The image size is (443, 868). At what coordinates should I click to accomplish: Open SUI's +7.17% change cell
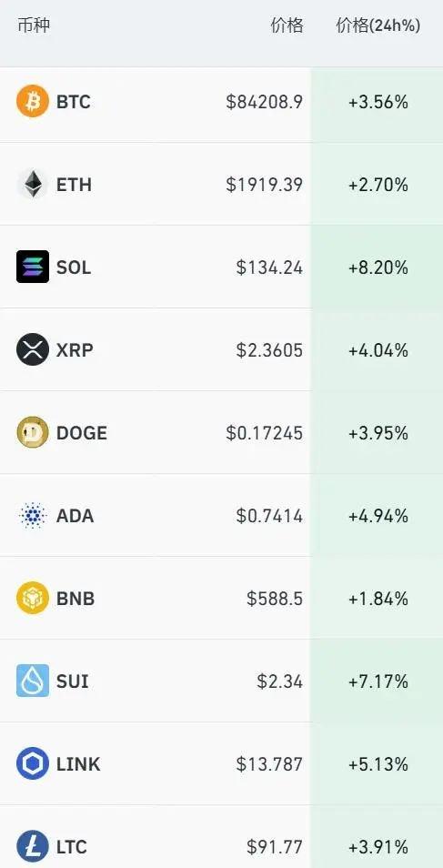(x=378, y=681)
